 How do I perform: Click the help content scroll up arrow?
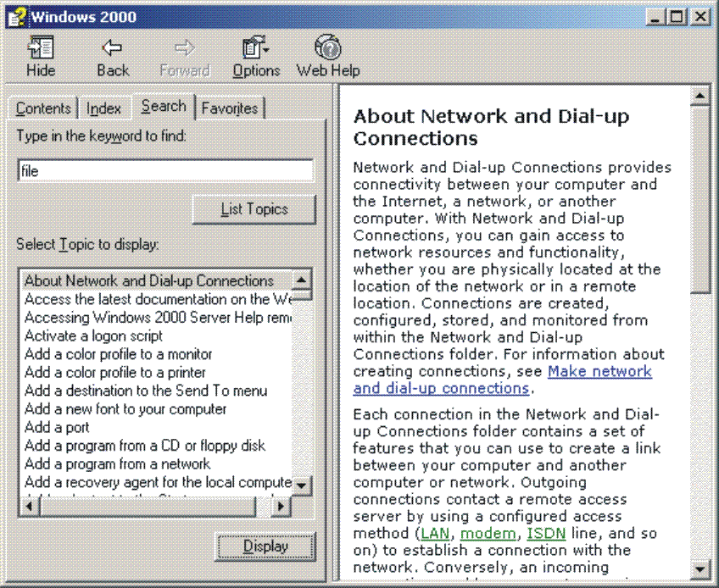(x=699, y=96)
